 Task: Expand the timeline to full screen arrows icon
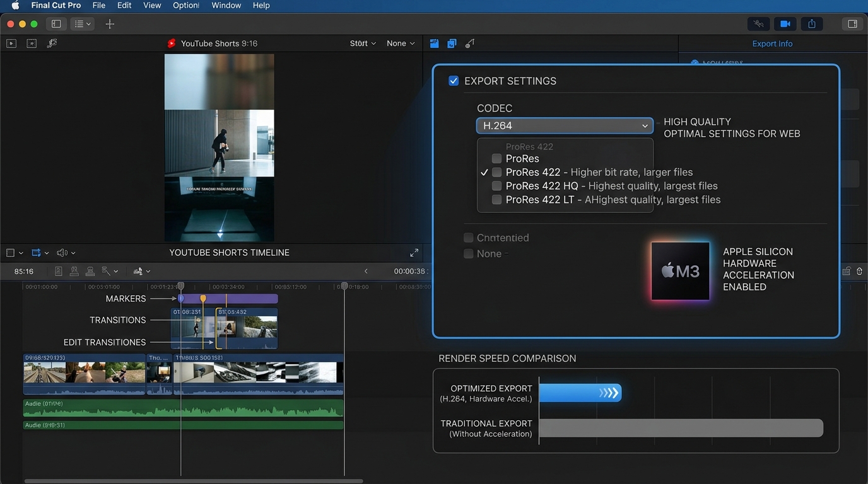tap(414, 253)
